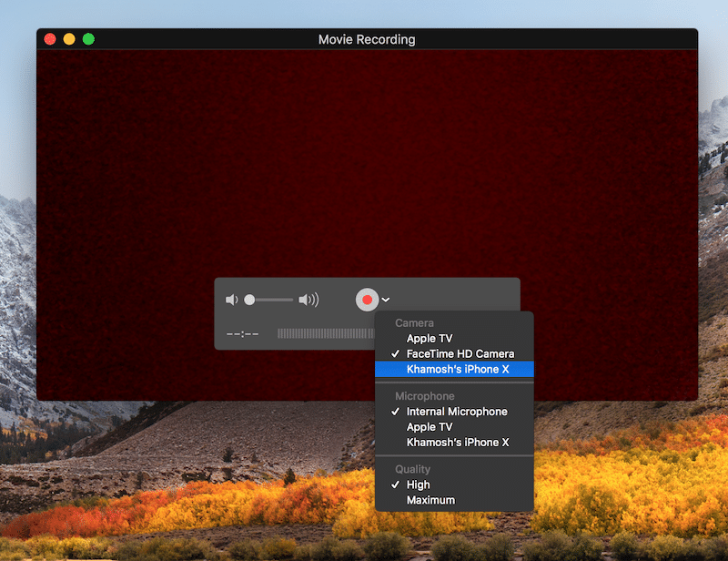Select Apple TV under the Microphone section
This screenshot has height=561, width=728.
[x=429, y=426]
